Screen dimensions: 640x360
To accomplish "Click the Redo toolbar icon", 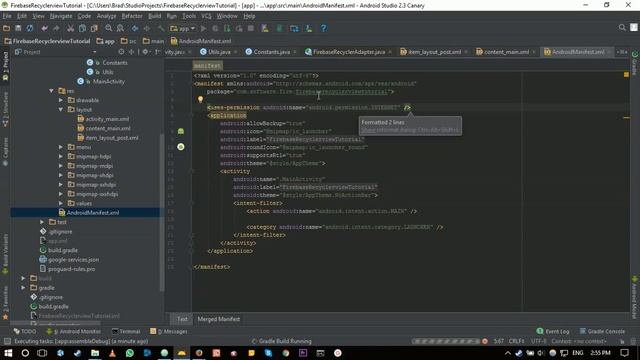I will tap(56, 28).
